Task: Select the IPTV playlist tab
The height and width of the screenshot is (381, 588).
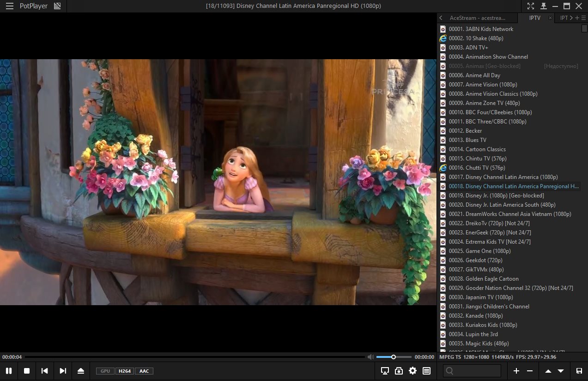Action: click(535, 18)
